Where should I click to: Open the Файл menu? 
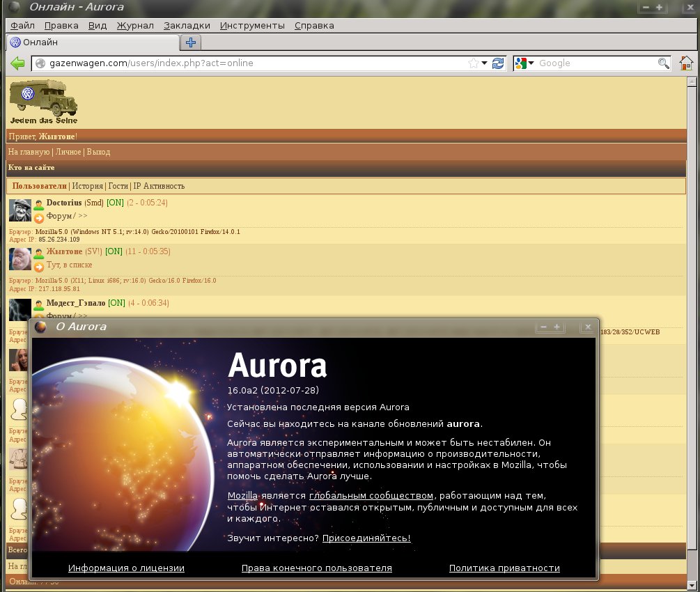point(22,26)
